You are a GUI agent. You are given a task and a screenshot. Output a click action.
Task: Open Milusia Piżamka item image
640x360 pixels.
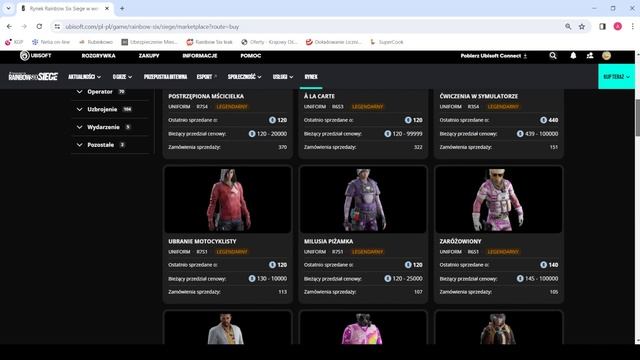(363, 200)
